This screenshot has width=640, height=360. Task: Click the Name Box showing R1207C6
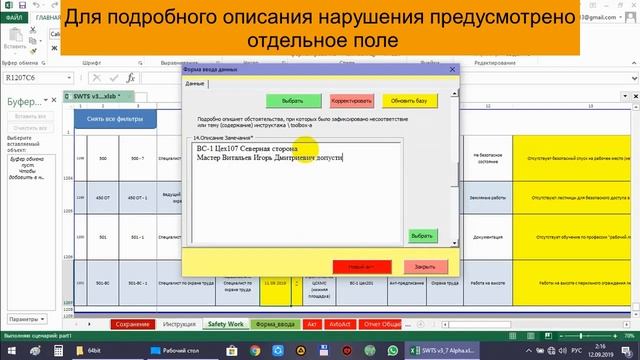tap(34, 78)
